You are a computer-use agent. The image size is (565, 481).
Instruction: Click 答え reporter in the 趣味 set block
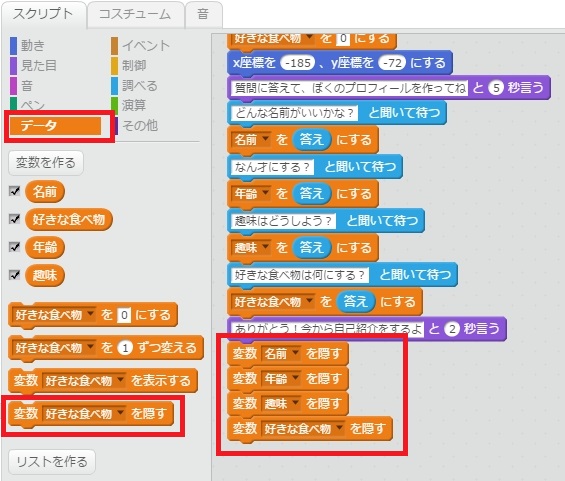(311, 248)
